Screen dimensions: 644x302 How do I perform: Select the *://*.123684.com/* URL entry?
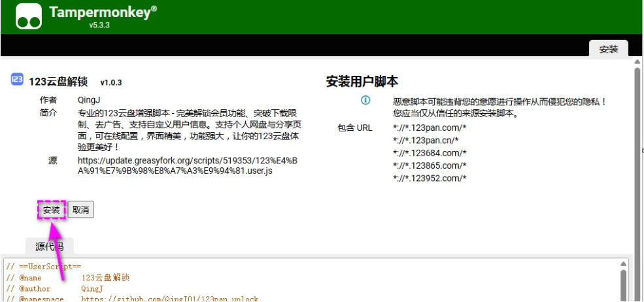[430, 153]
